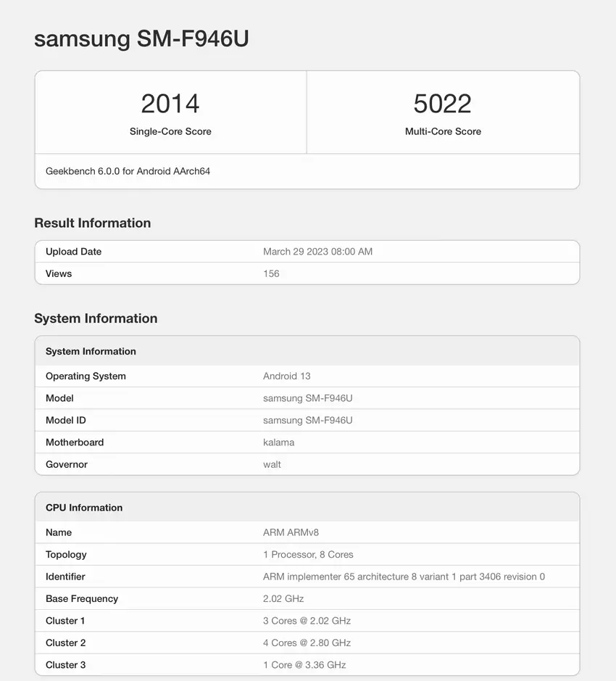The width and height of the screenshot is (616, 681).
Task: Click the Governor value walt
Action: (272, 464)
